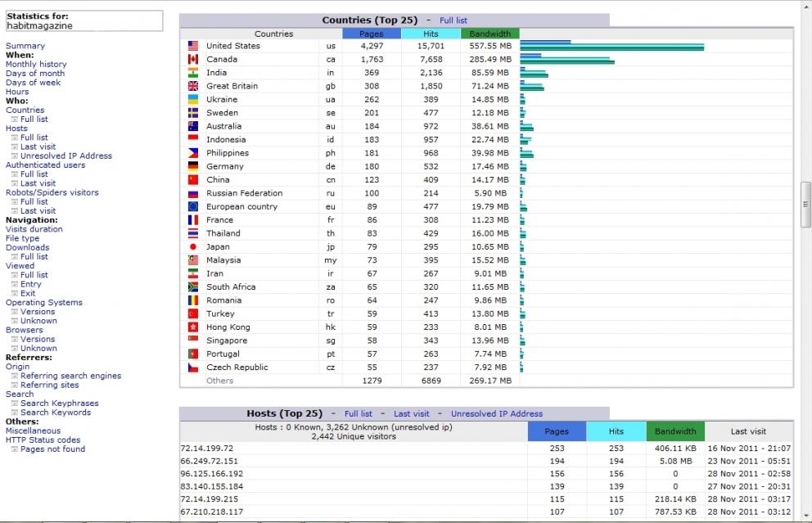The image size is (812, 523).
Task: Open Unresolved IP Address beside Hosts (Top 25) title
Action: point(497,414)
